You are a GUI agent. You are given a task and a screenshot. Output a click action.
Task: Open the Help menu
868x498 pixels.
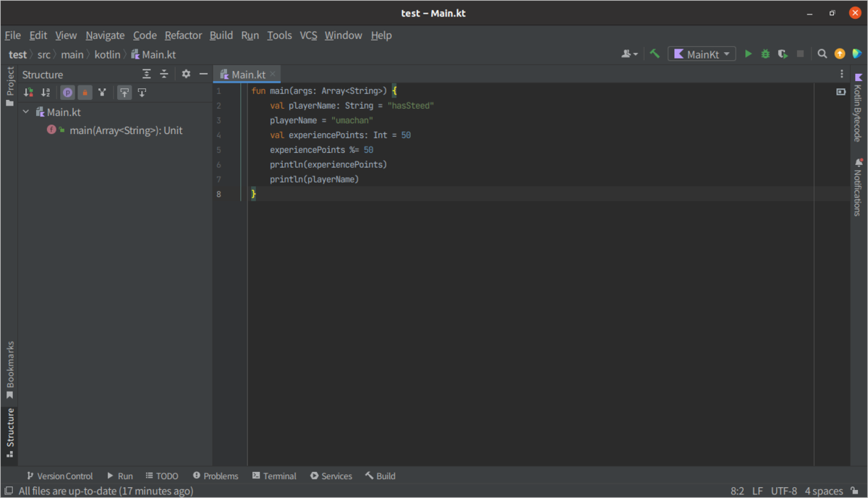381,35
